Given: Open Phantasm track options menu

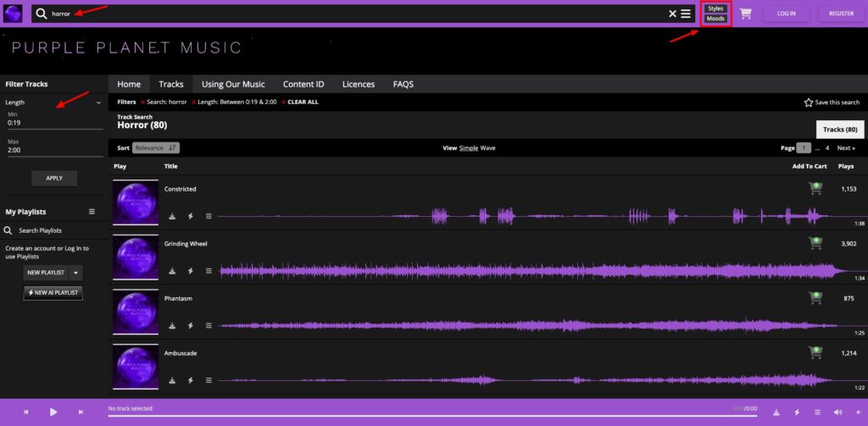Looking at the screenshot, I should pos(209,326).
